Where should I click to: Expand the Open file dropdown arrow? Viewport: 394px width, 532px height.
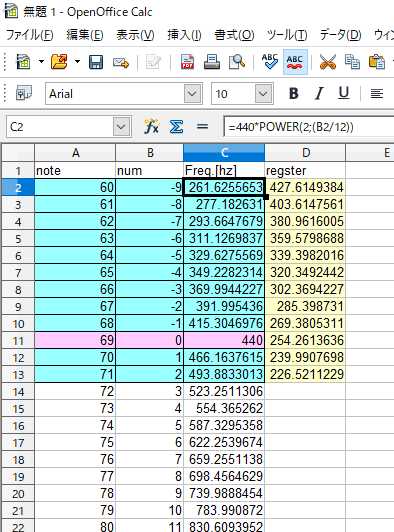[77, 62]
